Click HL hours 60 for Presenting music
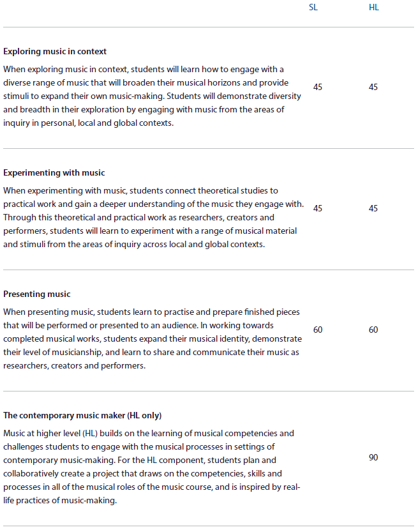Image resolution: width=416 pixels, height=532 pixels. [373, 330]
